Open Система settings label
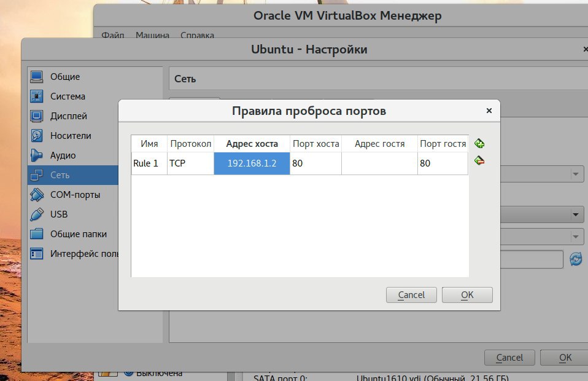Viewport: 588px width, 381px height. coord(68,96)
